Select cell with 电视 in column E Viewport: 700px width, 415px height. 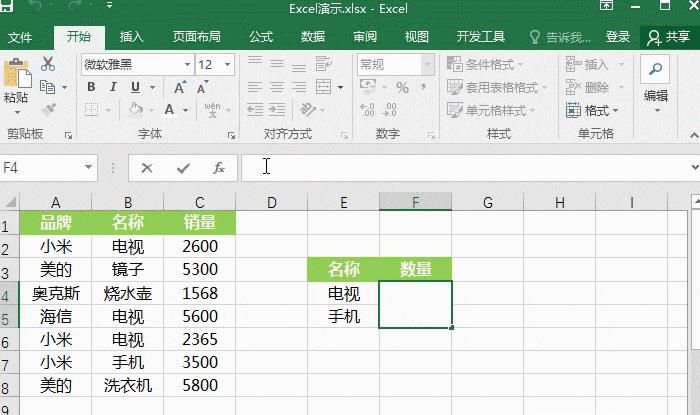pos(344,293)
